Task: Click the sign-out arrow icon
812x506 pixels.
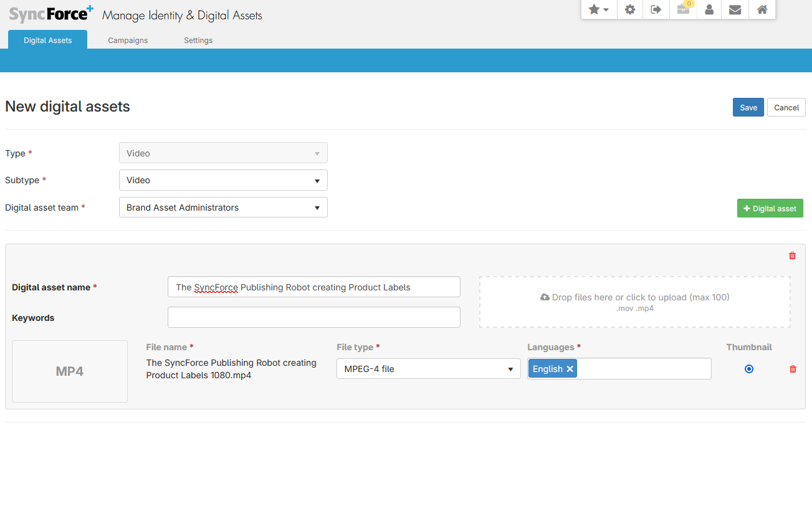Action: click(656, 9)
